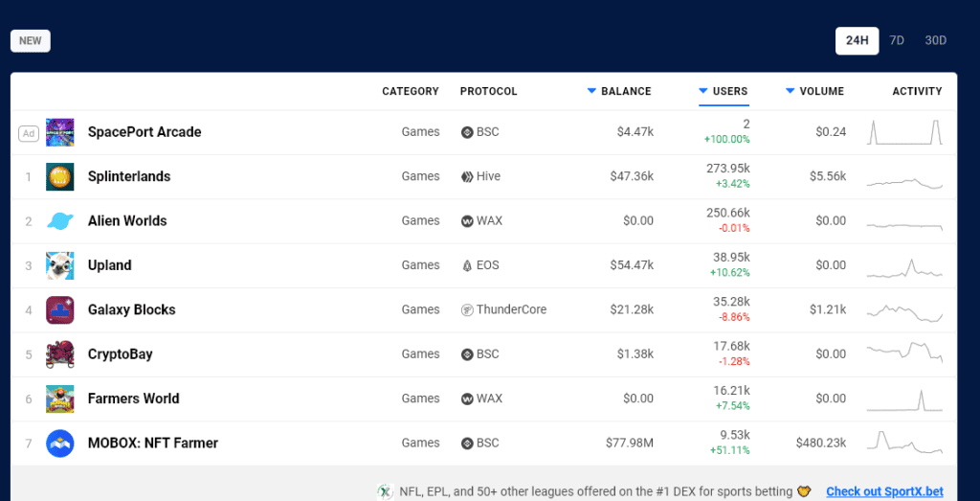Click Hive protocol icon in Splinterlands row
980x501 pixels.
pyautogui.click(x=467, y=177)
